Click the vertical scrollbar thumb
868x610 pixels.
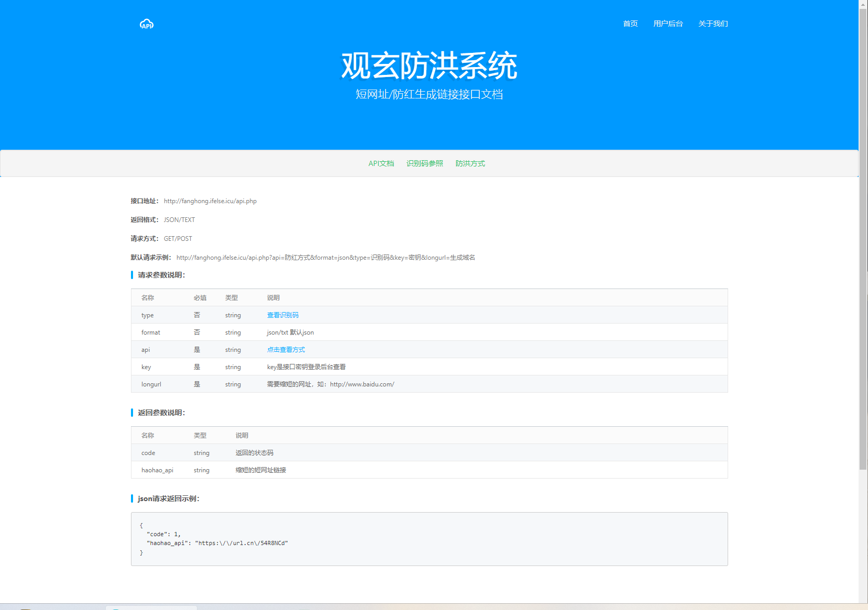point(863,236)
